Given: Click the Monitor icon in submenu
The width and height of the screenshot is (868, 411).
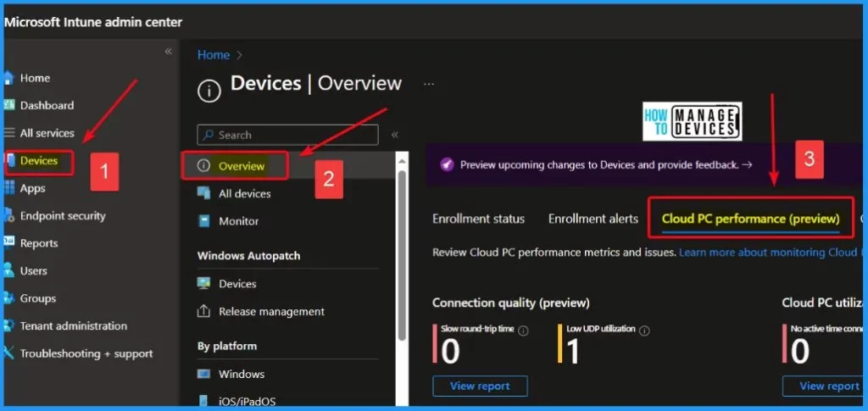Looking at the screenshot, I should coord(203,220).
